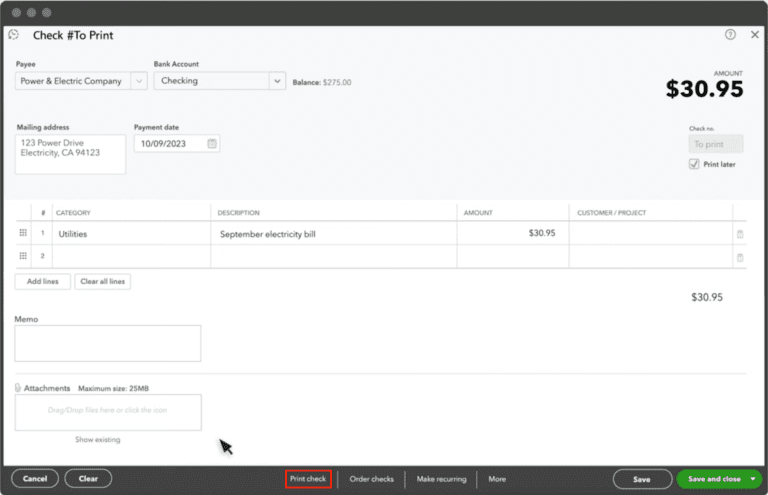Click the Attachments paperclip icon
Image resolution: width=768 pixels, height=495 pixels.
[18, 388]
